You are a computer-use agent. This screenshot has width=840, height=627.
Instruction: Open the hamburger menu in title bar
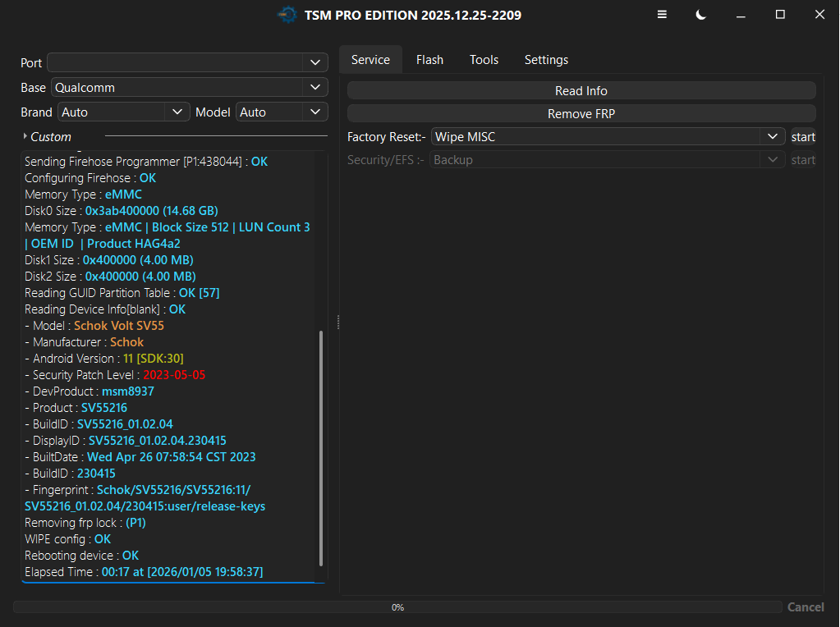(662, 15)
